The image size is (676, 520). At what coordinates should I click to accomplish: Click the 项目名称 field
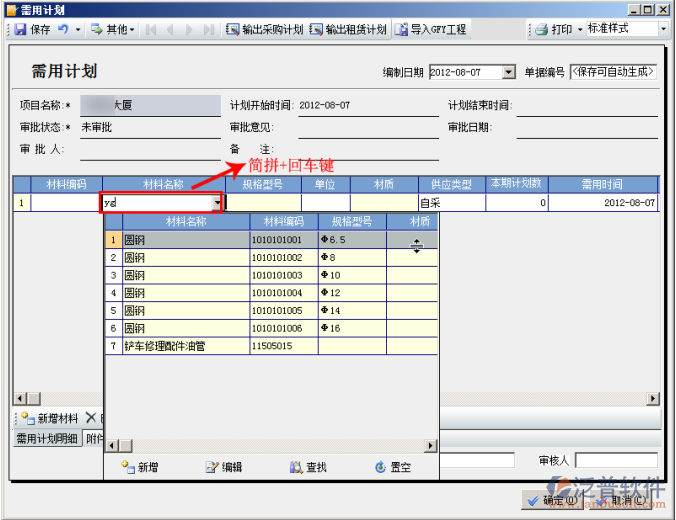(150, 105)
